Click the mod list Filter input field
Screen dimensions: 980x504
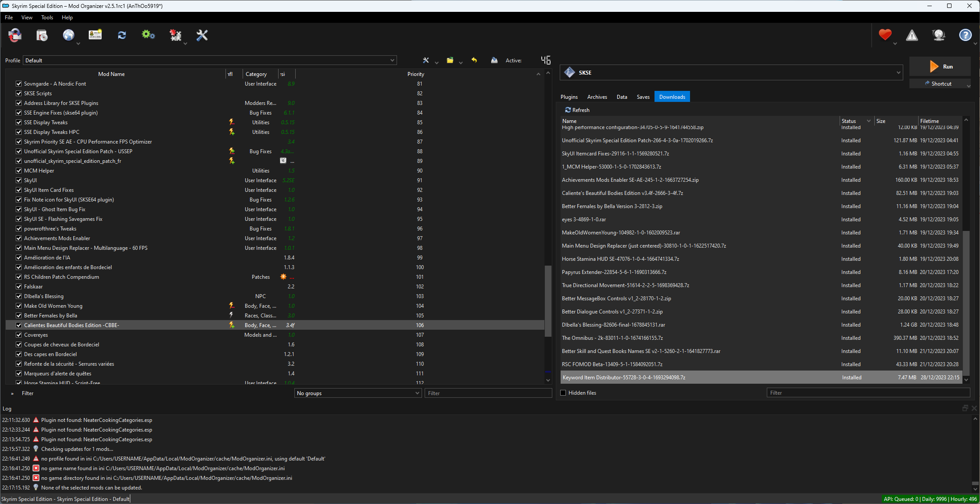coord(488,393)
